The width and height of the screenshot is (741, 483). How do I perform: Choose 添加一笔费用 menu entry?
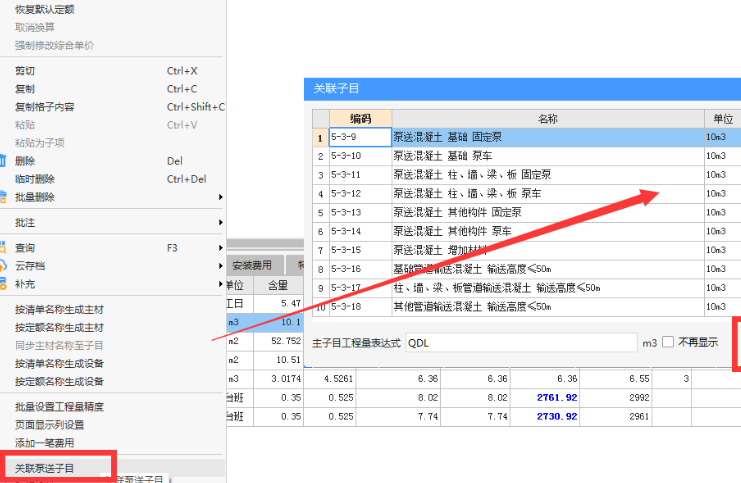click(x=44, y=443)
